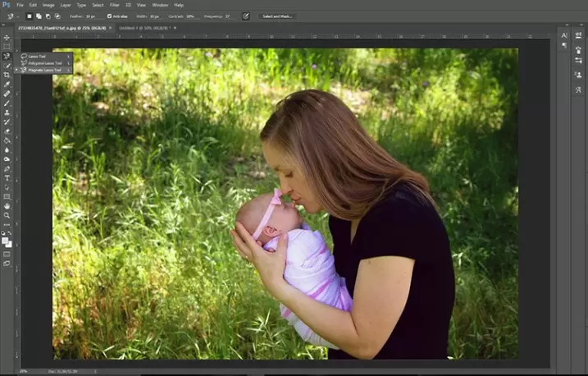This screenshot has width=588, height=376.
Task: Choose Magnetic Lasso Tool from the flyout
Action: point(43,70)
